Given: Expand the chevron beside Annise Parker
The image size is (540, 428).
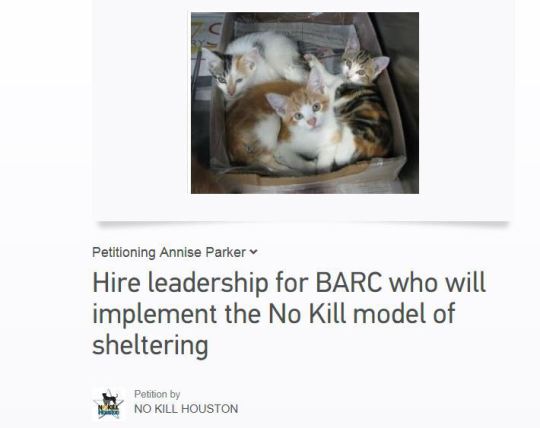Looking at the screenshot, I should [253, 252].
